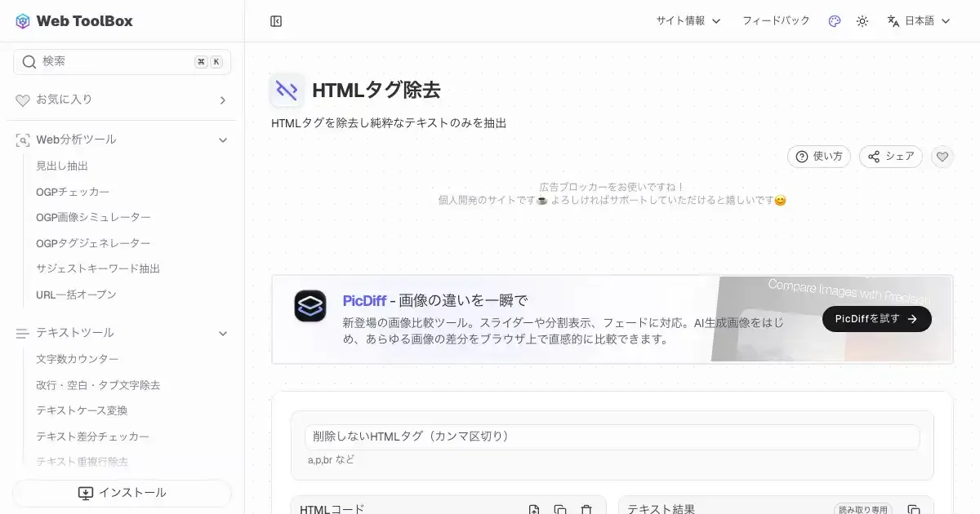Toggle light/dark mode sun icon
This screenshot has width=980, height=514.
click(862, 21)
